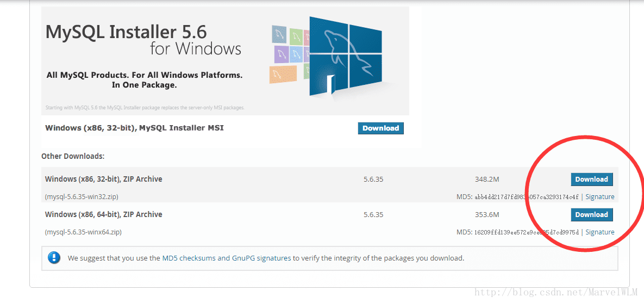Click the MySQL Installer 5.6 banner title
644x303 pixels.
tap(127, 32)
